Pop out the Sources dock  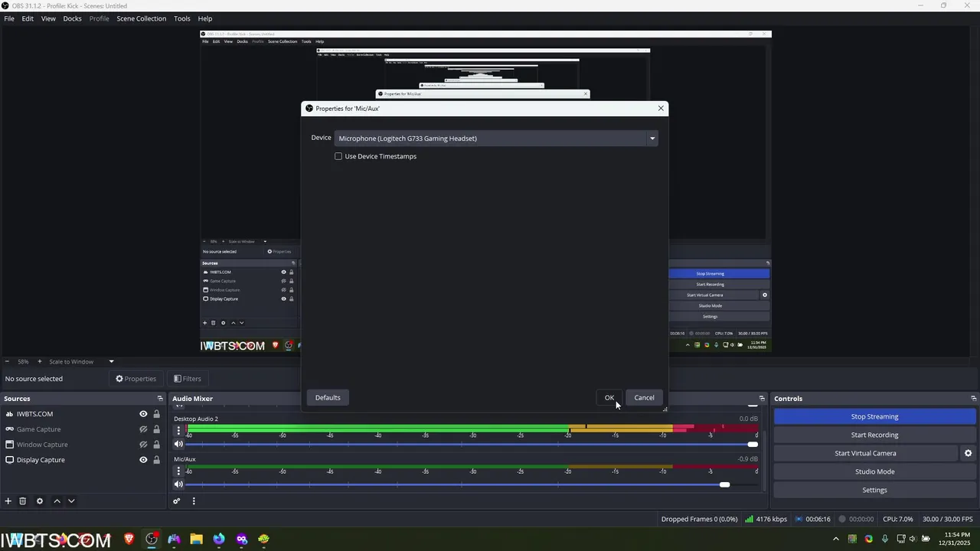click(160, 399)
